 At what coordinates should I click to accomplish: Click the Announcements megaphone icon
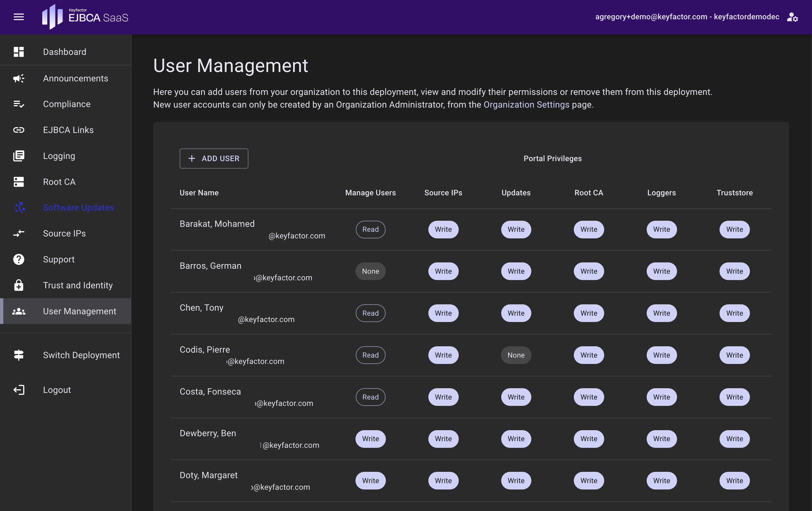pyautogui.click(x=18, y=78)
